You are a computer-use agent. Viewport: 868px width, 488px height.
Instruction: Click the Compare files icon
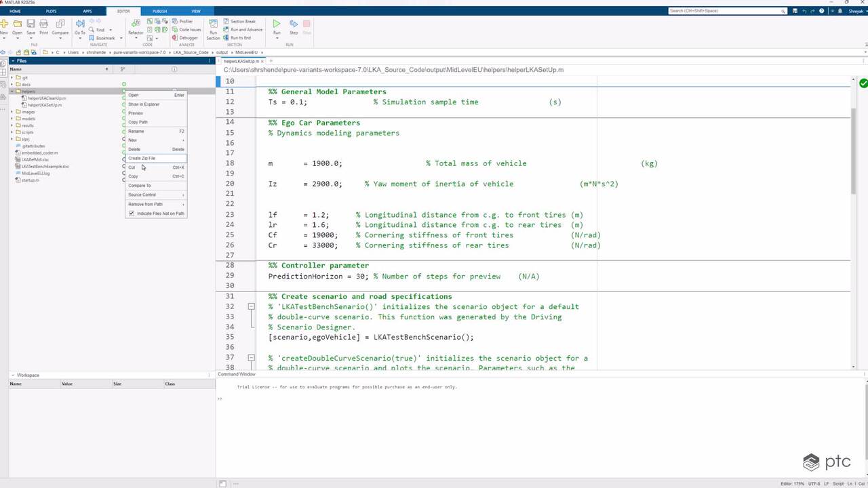[60, 26]
